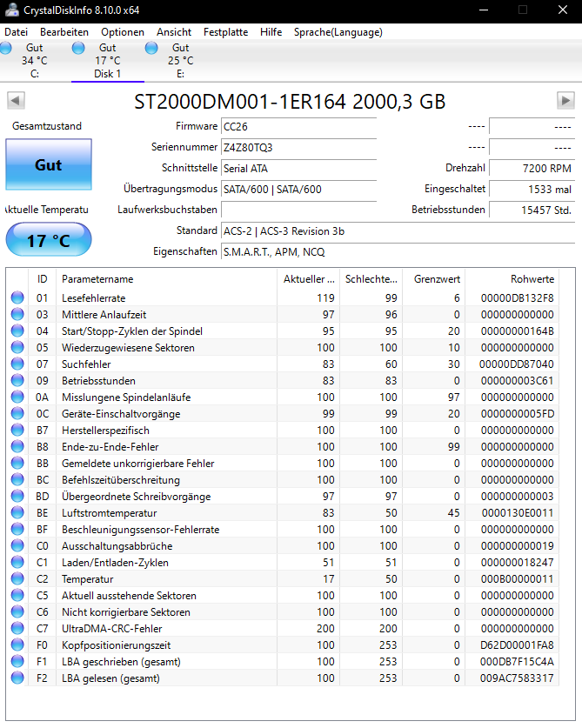Image resolution: width=582 pixels, height=728 pixels.
Task: Click status orb for Start/Stopp-Zyklen der Spindel
Action: (17, 331)
